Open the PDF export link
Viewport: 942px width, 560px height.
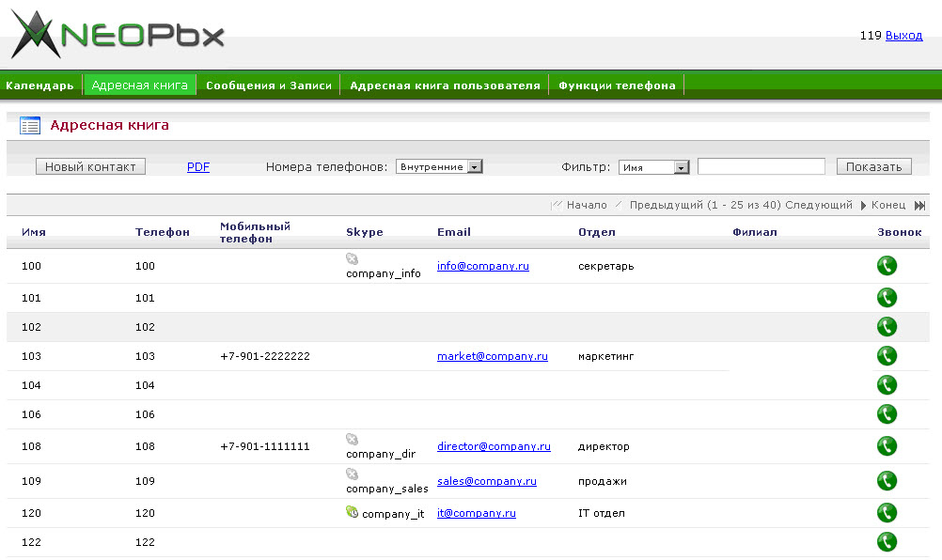coord(198,167)
